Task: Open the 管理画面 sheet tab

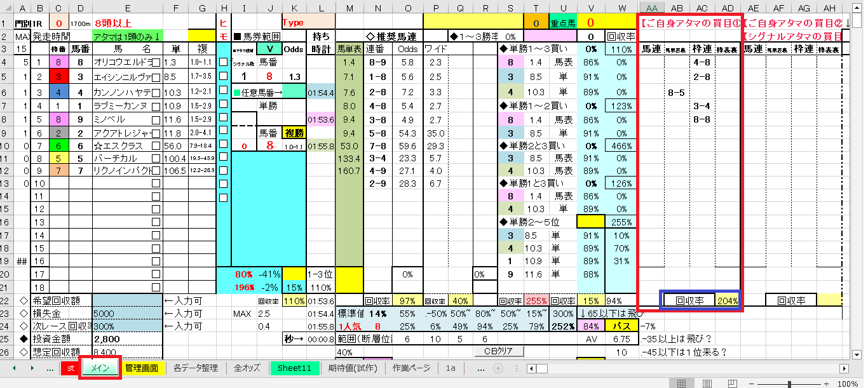Action: click(141, 368)
